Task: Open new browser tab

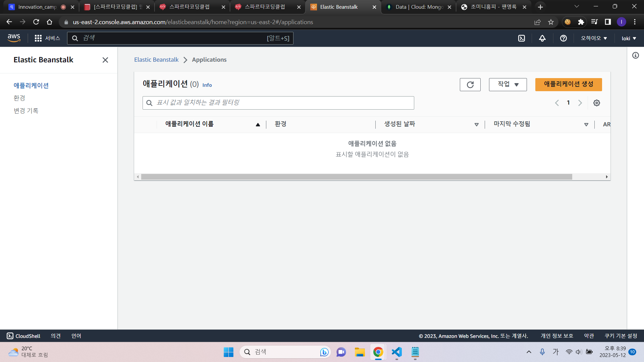Action: tap(540, 7)
